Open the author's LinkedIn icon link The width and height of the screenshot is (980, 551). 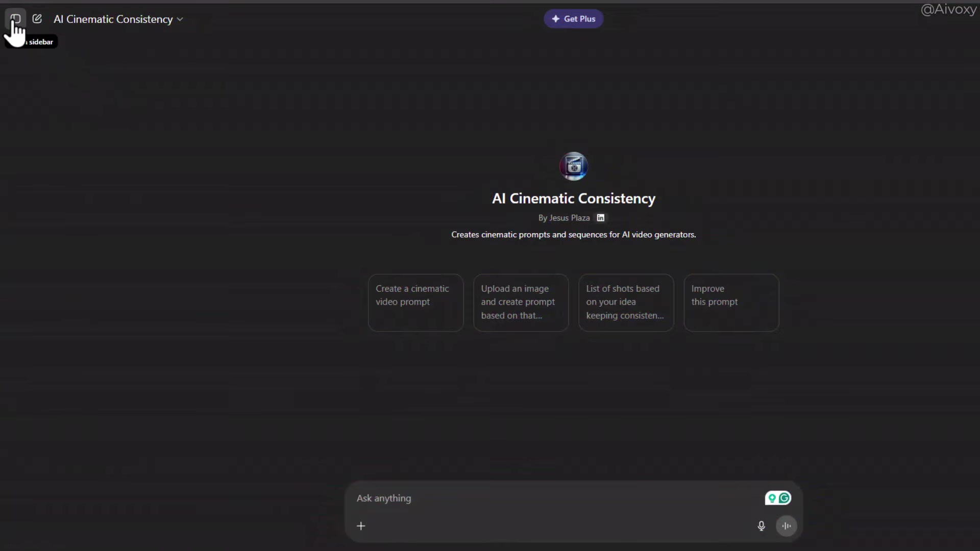[601, 218]
